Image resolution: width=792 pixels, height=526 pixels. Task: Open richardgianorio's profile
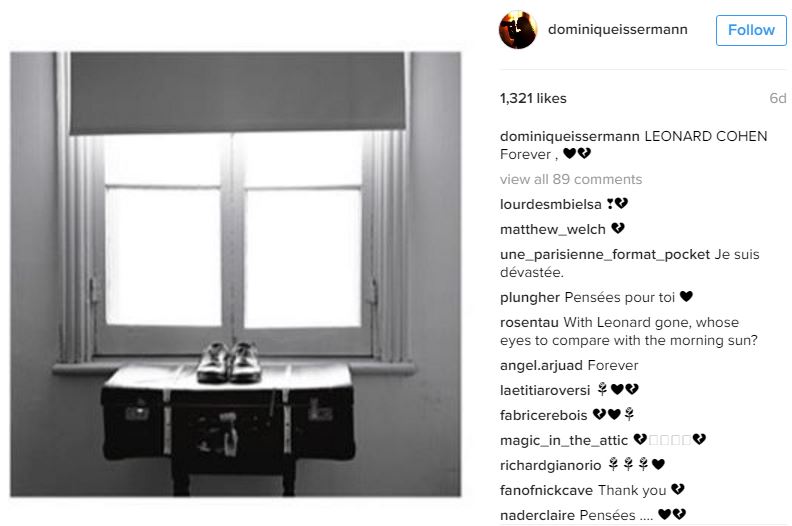(551, 465)
